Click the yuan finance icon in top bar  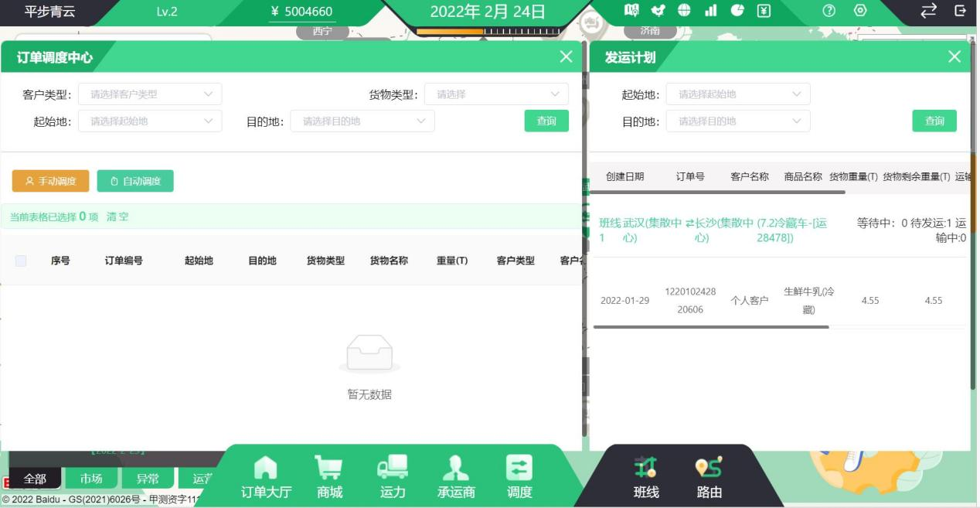763,12
